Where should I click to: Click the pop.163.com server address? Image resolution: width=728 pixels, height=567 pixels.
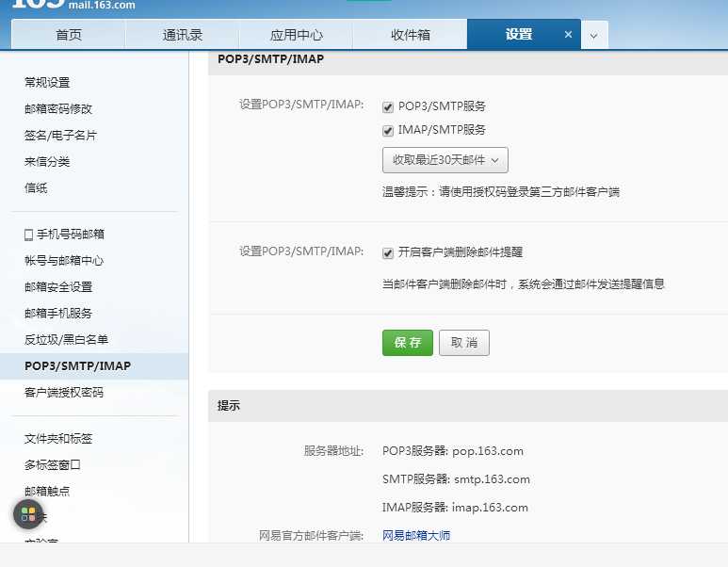(x=488, y=451)
